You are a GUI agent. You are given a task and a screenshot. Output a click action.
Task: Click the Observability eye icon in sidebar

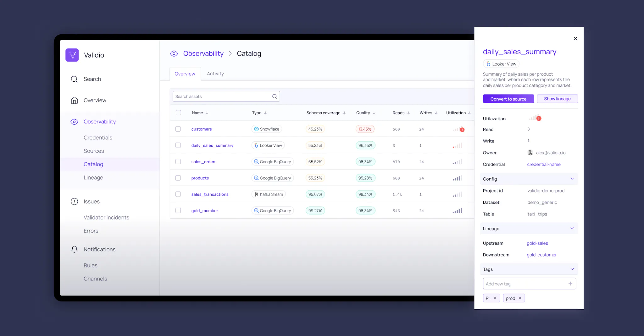pyautogui.click(x=74, y=122)
